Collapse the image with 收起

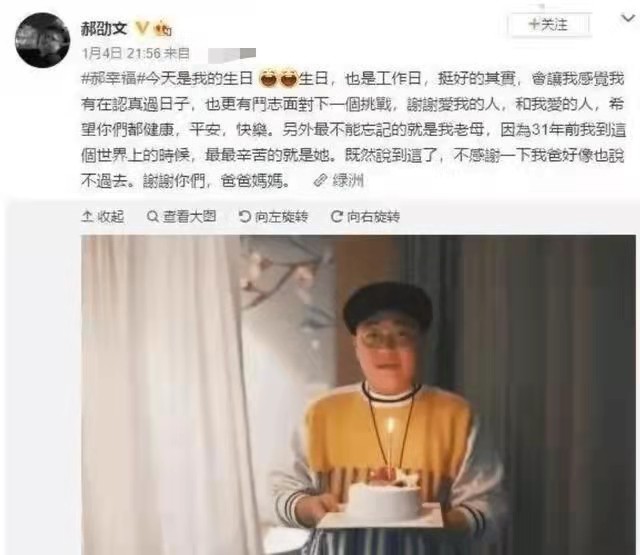point(103,216)
